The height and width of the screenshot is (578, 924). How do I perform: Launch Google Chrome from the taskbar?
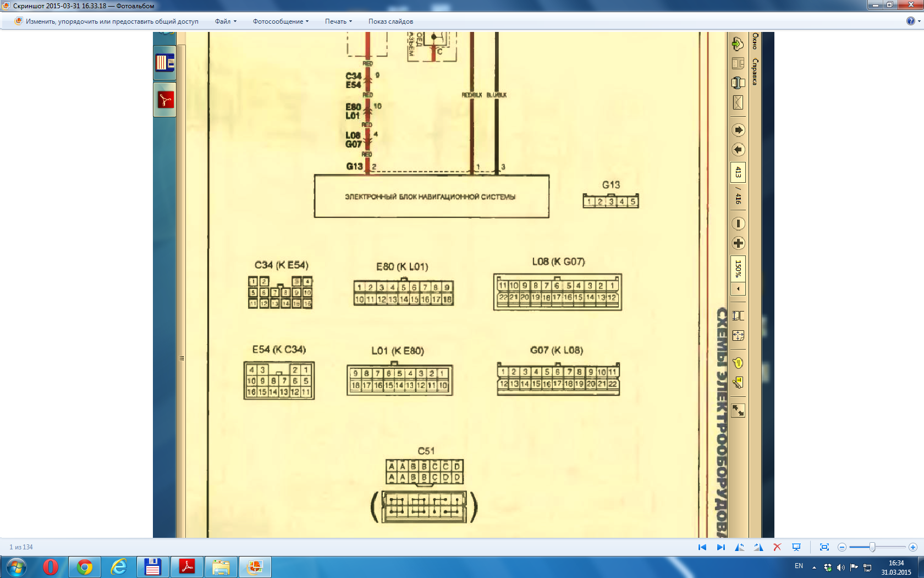pos(85,566)
